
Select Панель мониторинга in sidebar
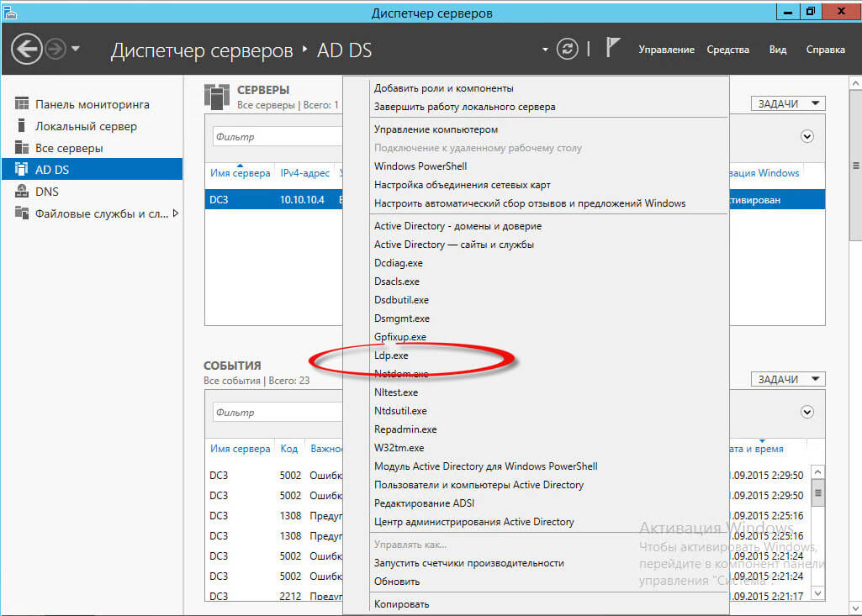point(92,104)
